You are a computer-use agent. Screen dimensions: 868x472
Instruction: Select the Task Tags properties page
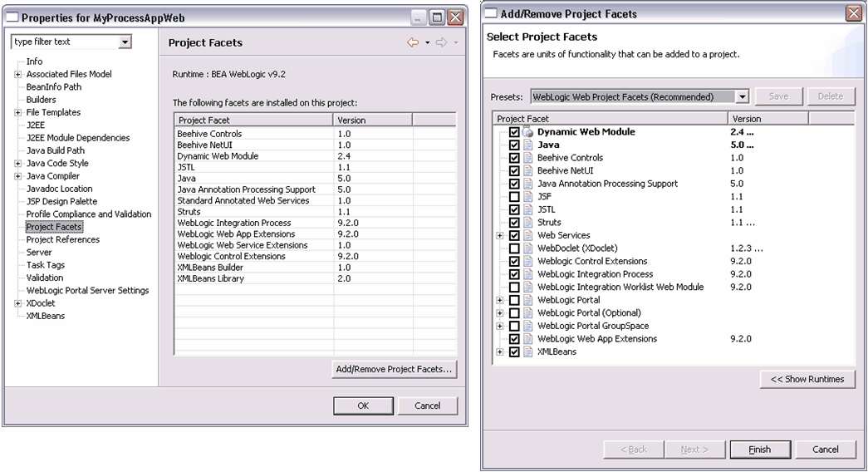pos(46,265)
